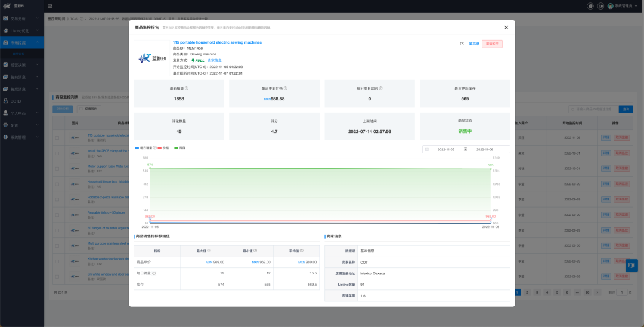The image size is (644, 327).
Task: Select the 商品监控 submenu item
Action: [x=18, y=53]
